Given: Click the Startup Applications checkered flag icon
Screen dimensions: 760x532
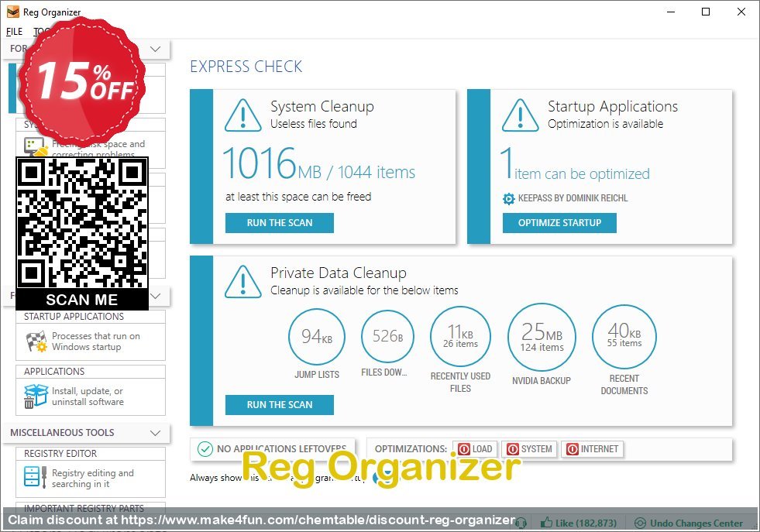Looking at the screenshot, I should click(x=36, y=342).
